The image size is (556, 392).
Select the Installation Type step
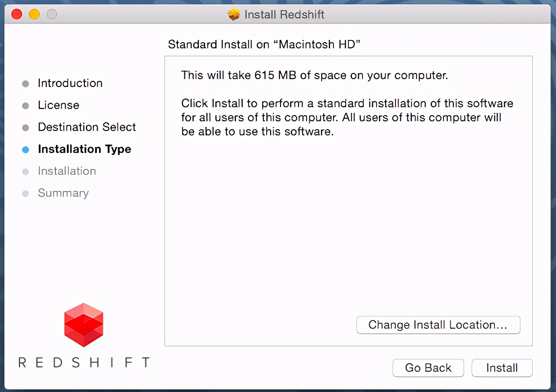pyautogui.click(x=84, y=149)
